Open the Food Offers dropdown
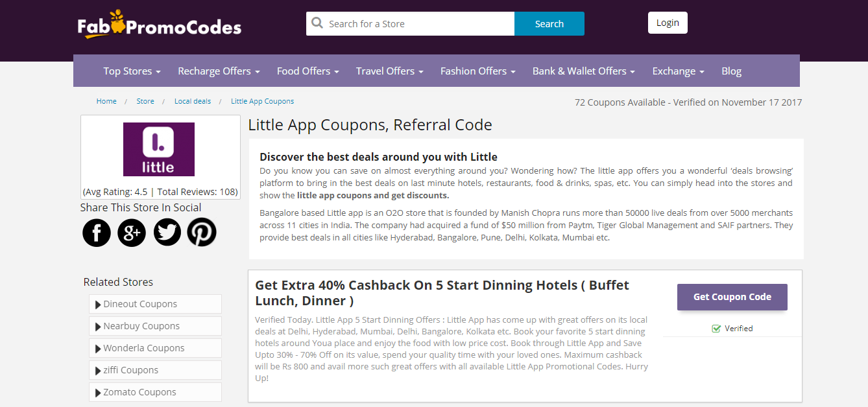Image resolution: width=868 pixels, height=407 pixels. (x=307, y=71)
